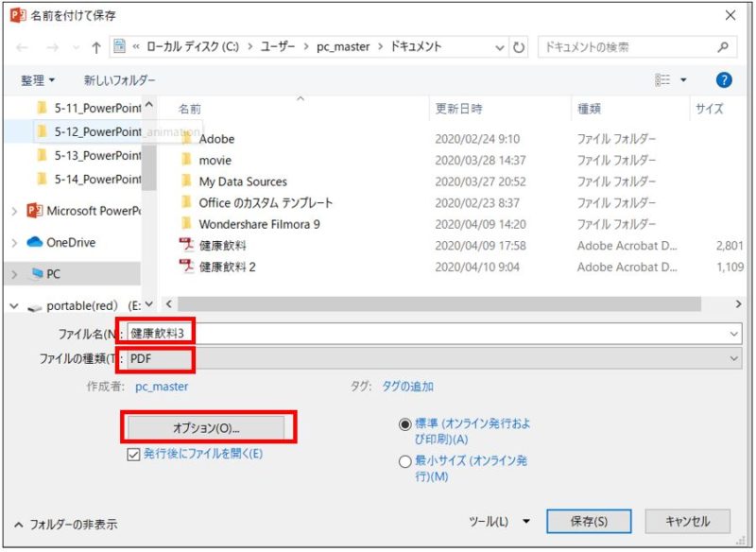The height and width of the screenshot is (552, 756).
Task: Collapse the portable(red) drive node
Action: pyautogui.click(x=14, y=305)
